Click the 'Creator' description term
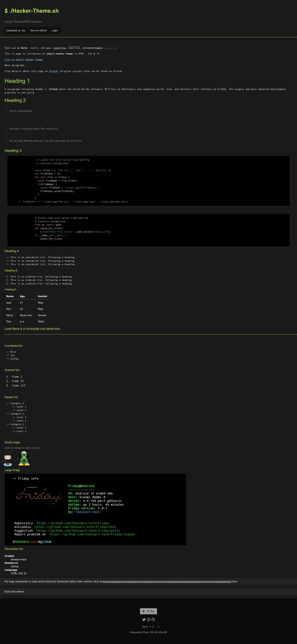This screenshot has width=297, height=644. click(9, 556)
